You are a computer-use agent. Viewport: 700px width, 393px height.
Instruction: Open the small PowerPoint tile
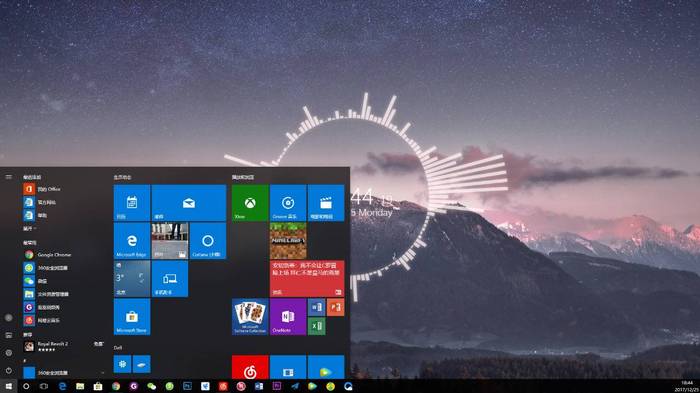tap(336, 307)
